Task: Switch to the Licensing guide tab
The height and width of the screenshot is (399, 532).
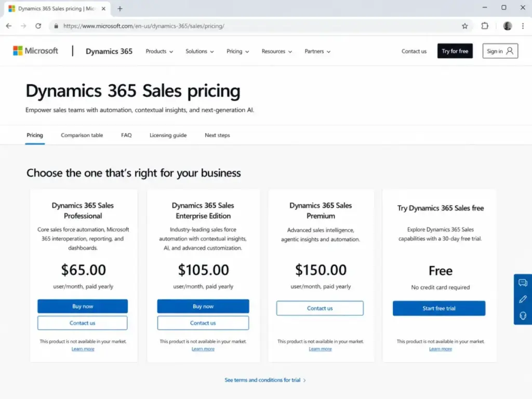Action: pyautogui.click(x=168, y=135)
